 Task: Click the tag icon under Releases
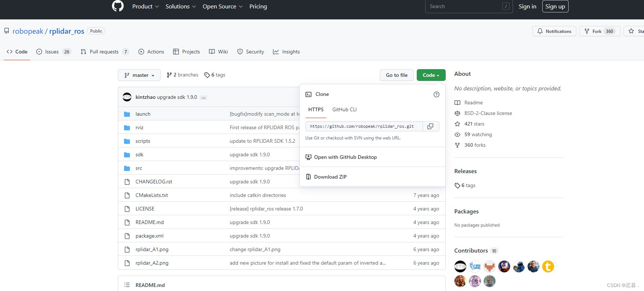[x=457, y=186]
